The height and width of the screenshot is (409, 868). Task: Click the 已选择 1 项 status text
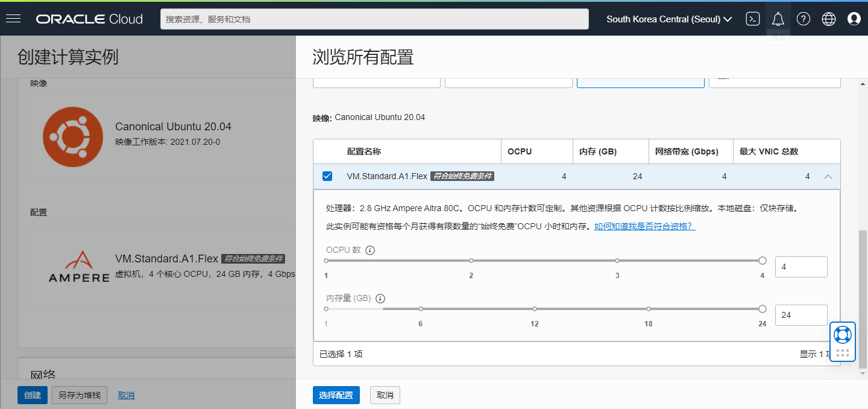341,354
